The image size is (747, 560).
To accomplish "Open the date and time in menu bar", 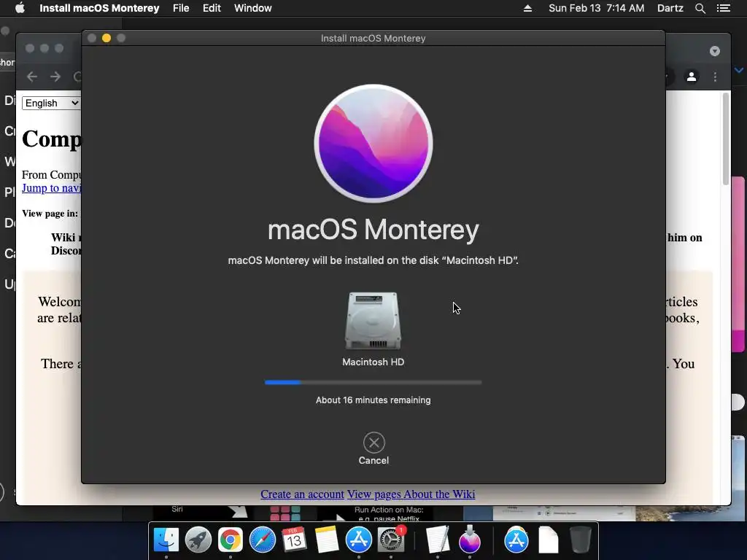I will 597,8.
